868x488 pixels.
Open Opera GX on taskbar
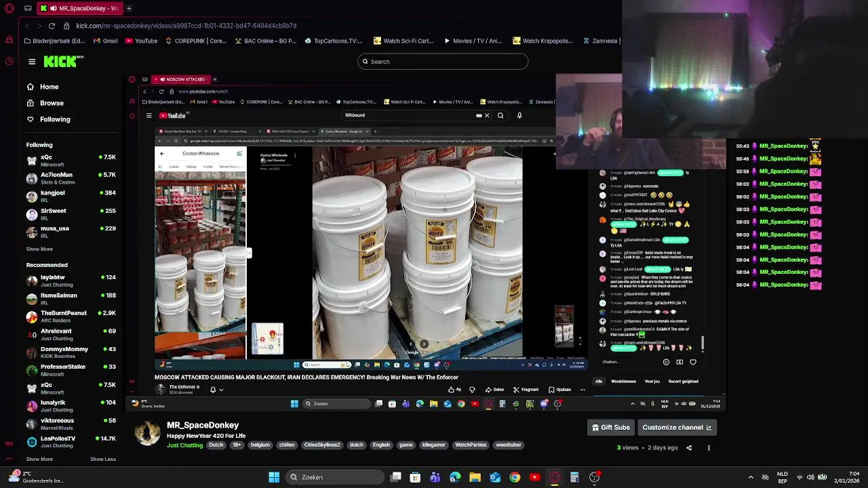tap(554, 477)
